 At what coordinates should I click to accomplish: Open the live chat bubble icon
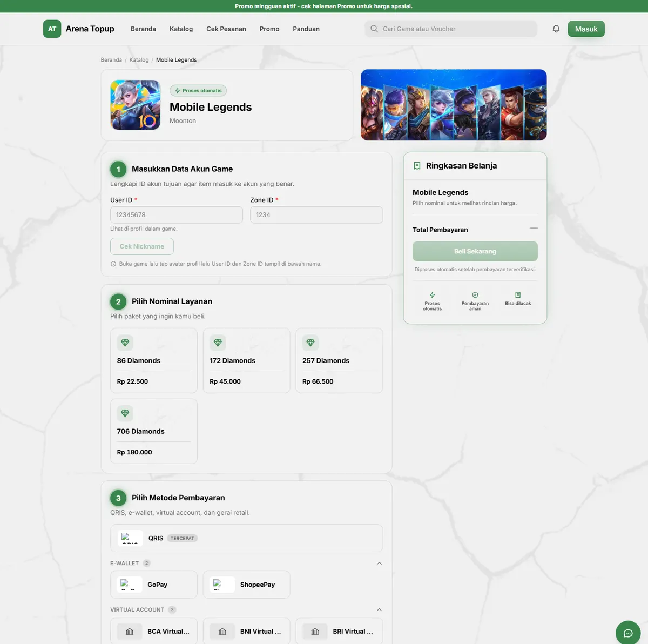click(x=628, y=633)
